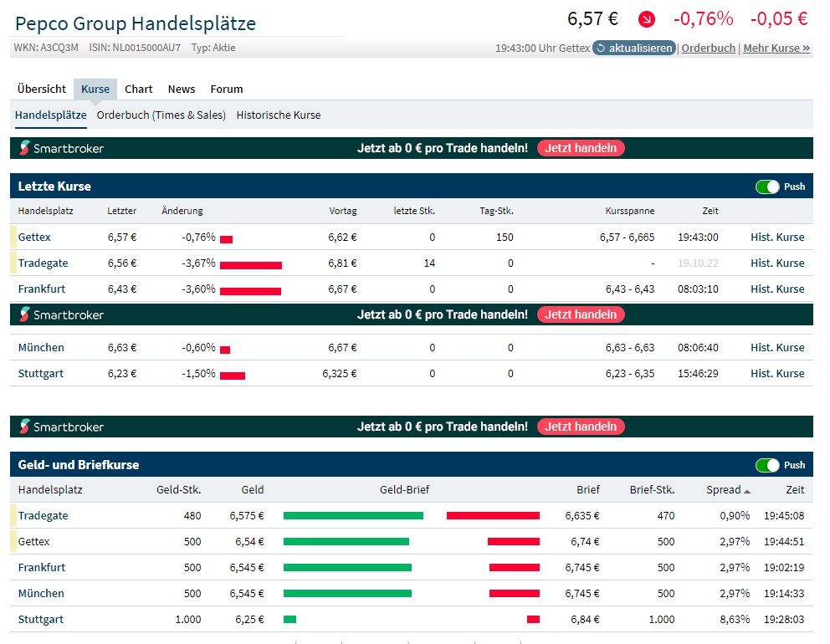This screenshot has width=830, height=644.
Task: Click the aktualisieren button
Action: pyautogui.click(x=634, y=49)
